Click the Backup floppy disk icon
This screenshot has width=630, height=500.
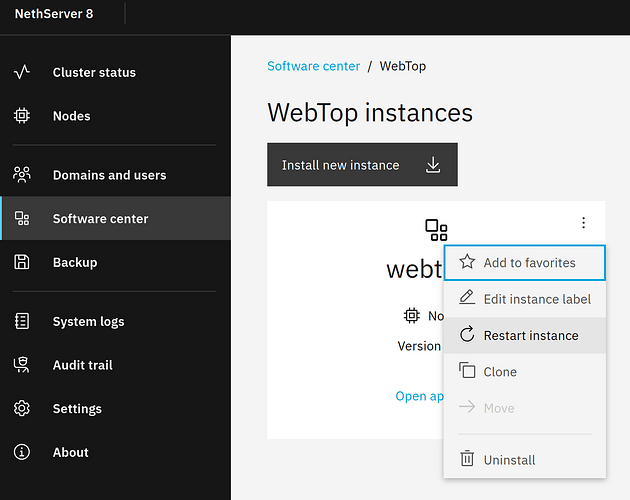point(22,262)
